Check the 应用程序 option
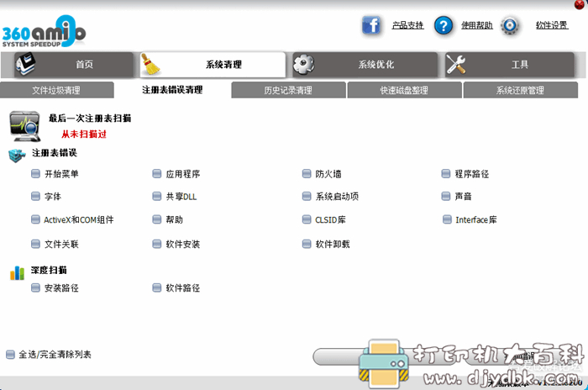Screen dimensions: 588x390 click(x=157, y=174)
